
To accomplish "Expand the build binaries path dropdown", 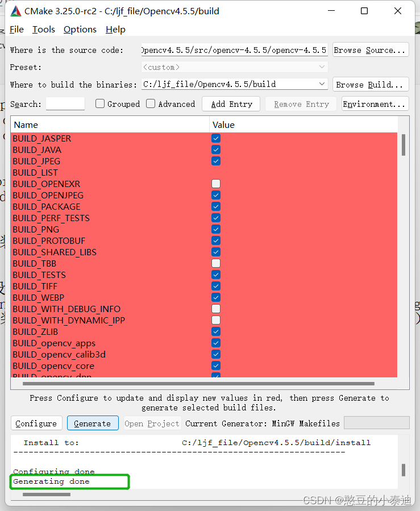I will [x=322, y=84].
